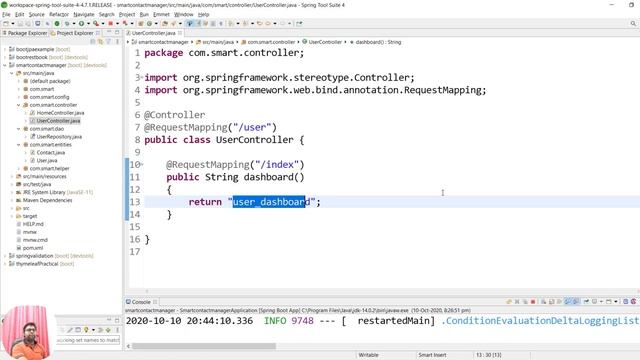Screen dimensions: 640x360
Task: Open the Refactor menu
Action: pos(59,14)
